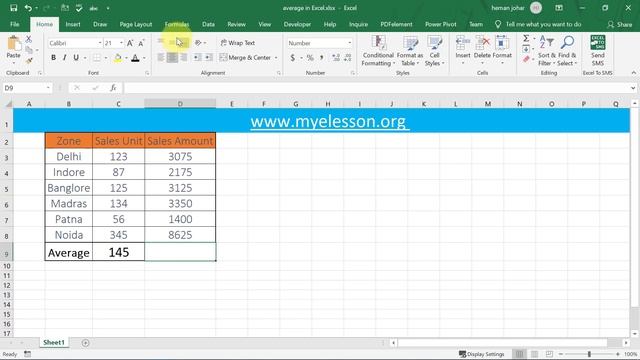
Task: Click the Increase Decimal icon
Action: click(336, 58)
